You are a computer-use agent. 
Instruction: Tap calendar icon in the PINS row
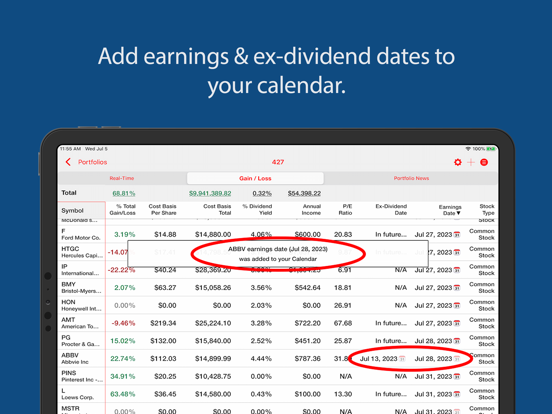point(457,376)
